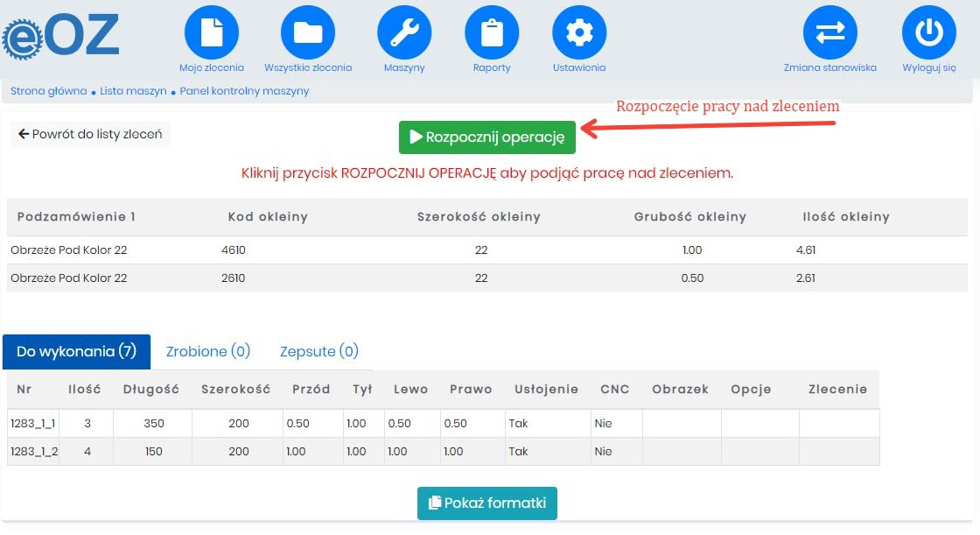Click Zmiana stanowiska swap arrows icon

829,32
